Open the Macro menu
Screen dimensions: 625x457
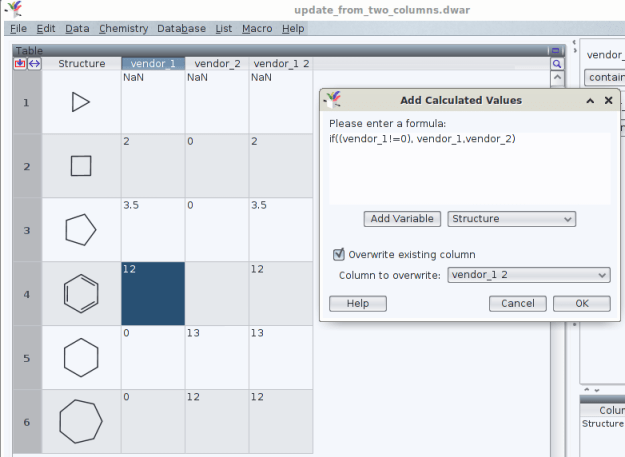[x=257, y=29]
